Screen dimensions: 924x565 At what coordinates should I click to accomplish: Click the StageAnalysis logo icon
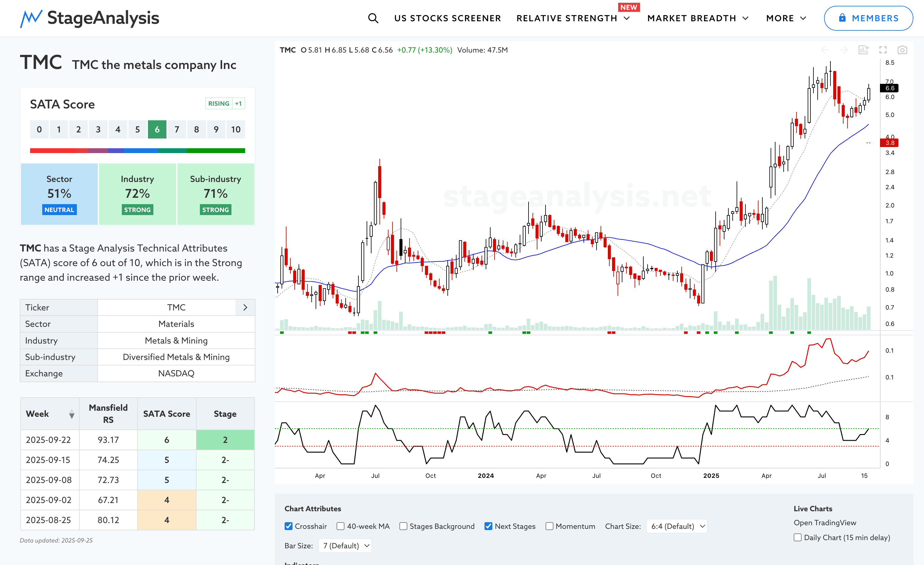click(x=31, y=18)
